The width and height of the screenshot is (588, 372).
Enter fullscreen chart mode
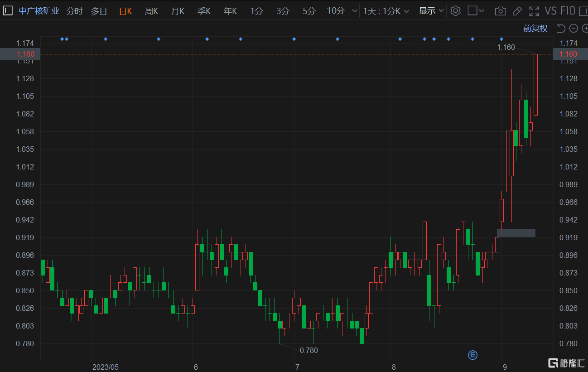[534, 11]
